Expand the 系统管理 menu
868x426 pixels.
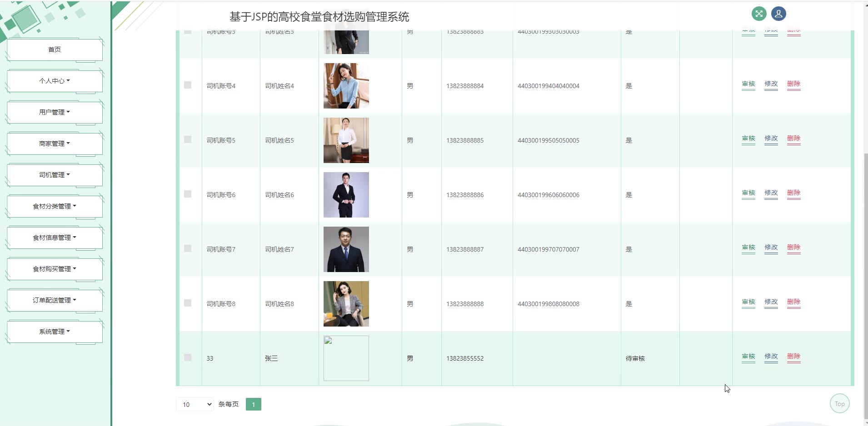(x=55, y=332)
